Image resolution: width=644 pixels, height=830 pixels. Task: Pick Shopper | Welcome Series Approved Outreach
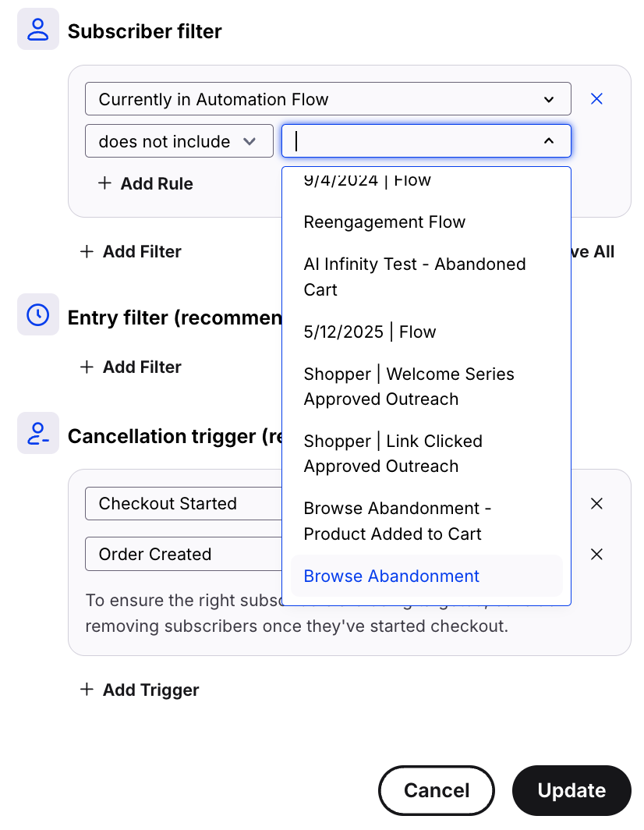[x=409, y=387]
